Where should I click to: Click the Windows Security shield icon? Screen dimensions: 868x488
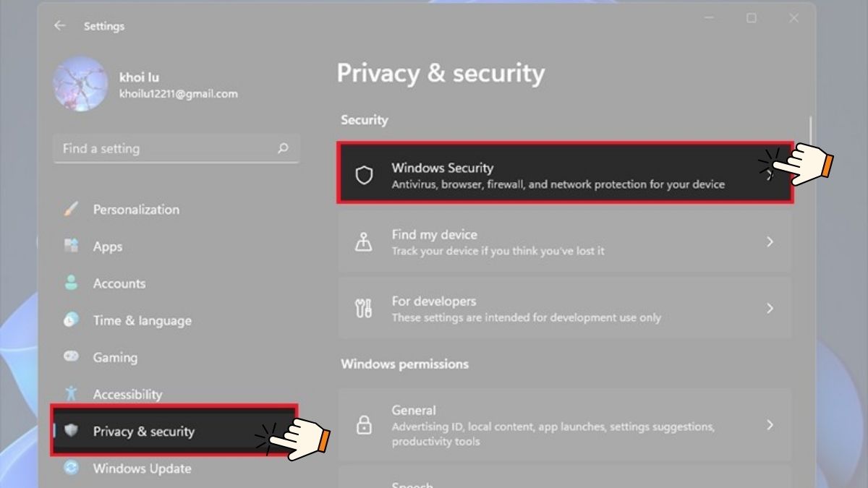[364, 174]
